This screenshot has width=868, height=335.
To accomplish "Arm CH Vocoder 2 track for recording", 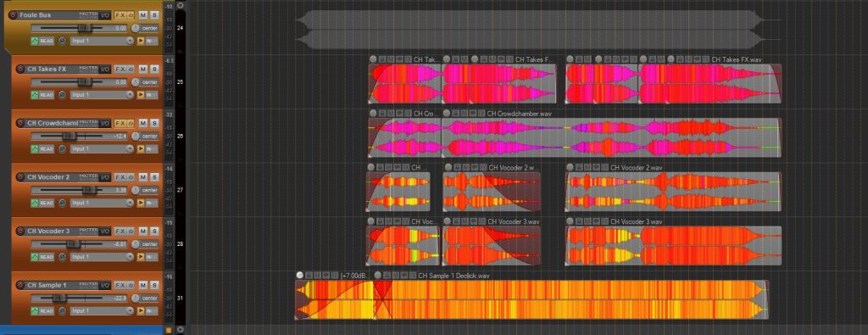I will pos(20,177).
